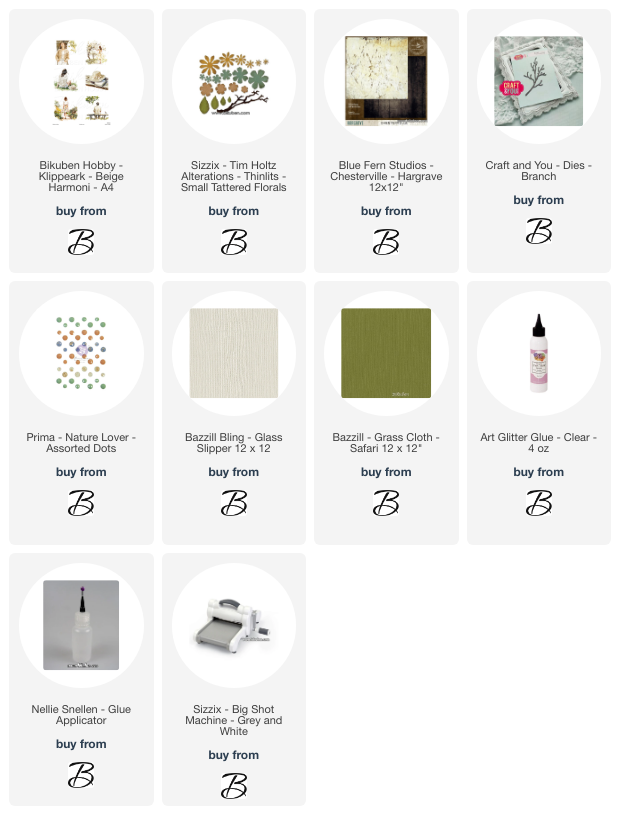Viewport: 620px width, 827px height.
Task: Click the B store logo under Small Tattered Florals
Action: click(x=234, y=242)
